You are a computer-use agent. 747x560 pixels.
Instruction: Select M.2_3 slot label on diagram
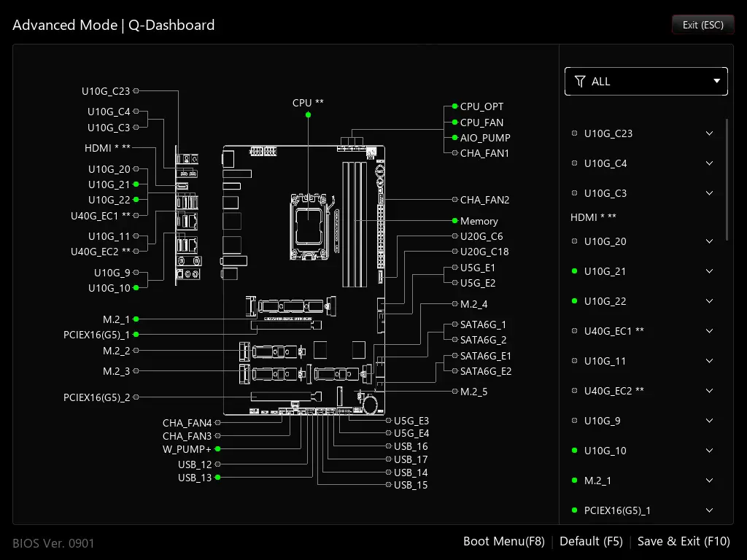pyautogui.click(x=116, y=371)
